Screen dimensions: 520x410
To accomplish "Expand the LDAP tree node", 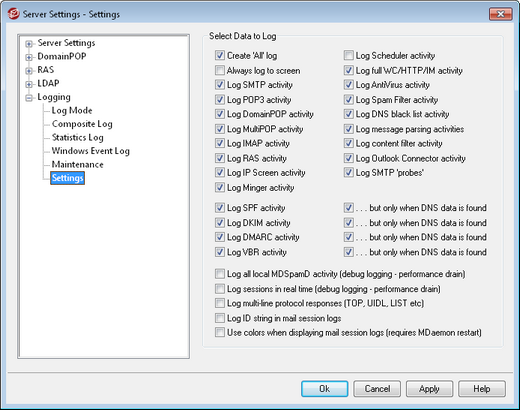I will (29, 84).
